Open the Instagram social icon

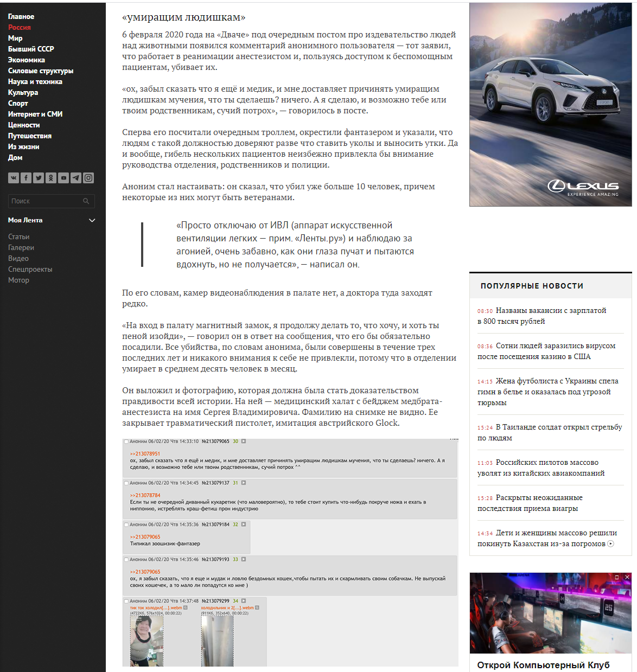pos(88,177)
